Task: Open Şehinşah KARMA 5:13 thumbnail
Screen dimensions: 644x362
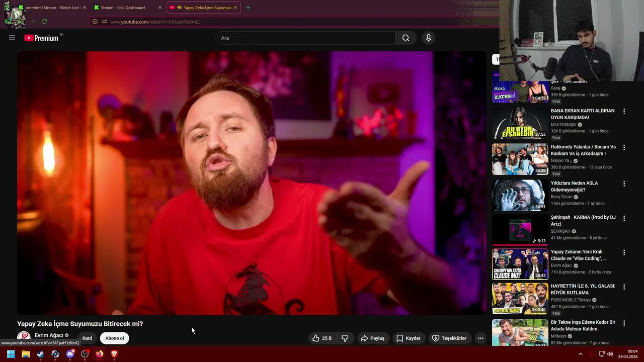Action: click(x=520, y=230)
